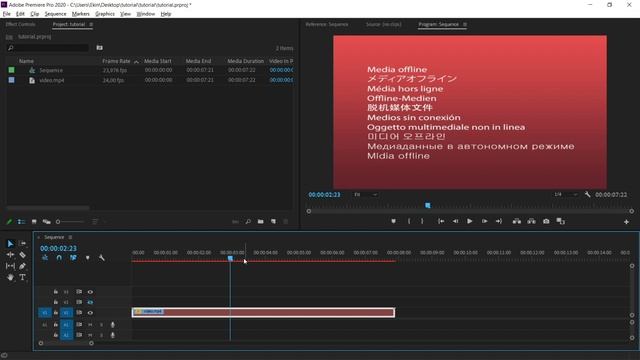Select the Hand tool
Viewport: 640px width, 360px height.
[x=10, y=278]
